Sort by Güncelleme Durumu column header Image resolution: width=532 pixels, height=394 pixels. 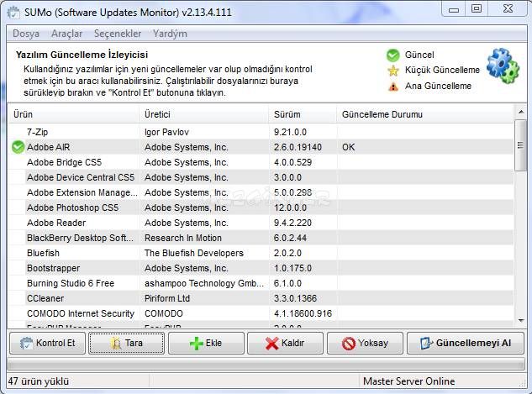tap(425, 114)
